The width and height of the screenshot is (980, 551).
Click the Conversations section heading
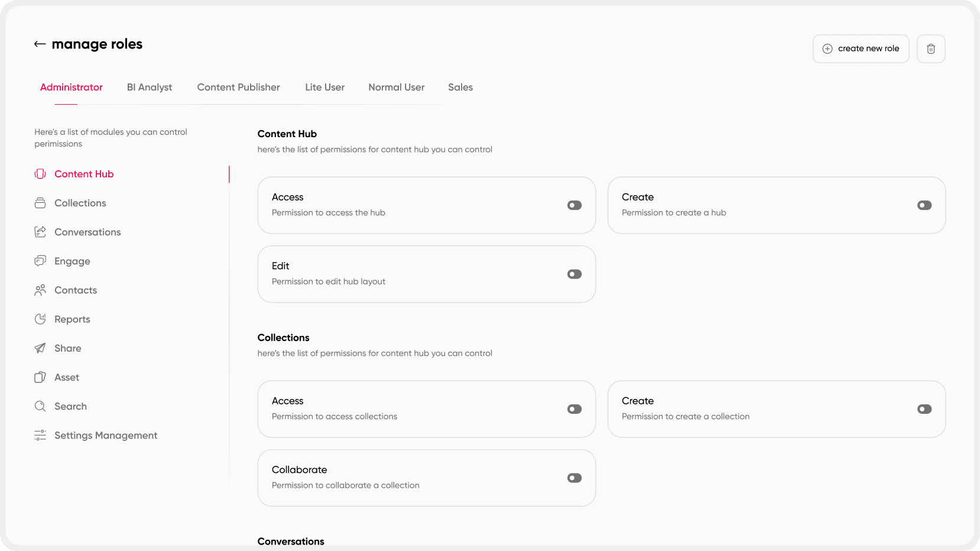(x=291, y=541)
